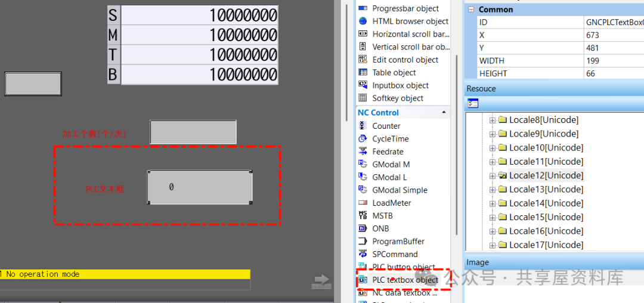Choose the MSTB control icon
This screenshot has height=303, width=644.
tap(363, 215)
